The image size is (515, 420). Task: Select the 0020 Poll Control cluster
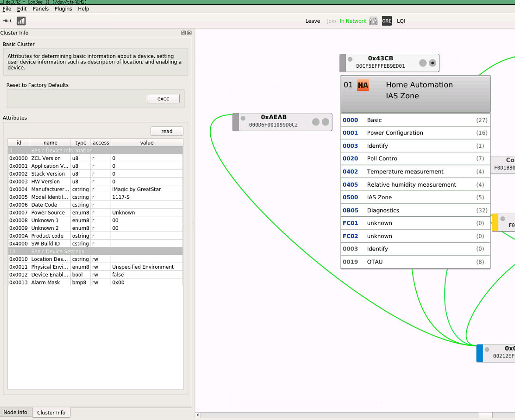click(415, 159)
